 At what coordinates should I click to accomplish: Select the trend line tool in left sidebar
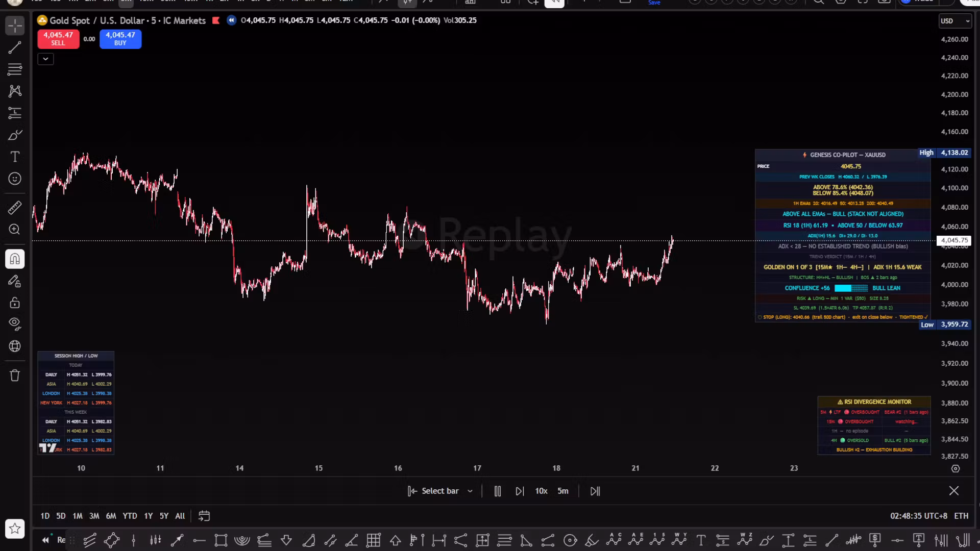coord(15,47)
